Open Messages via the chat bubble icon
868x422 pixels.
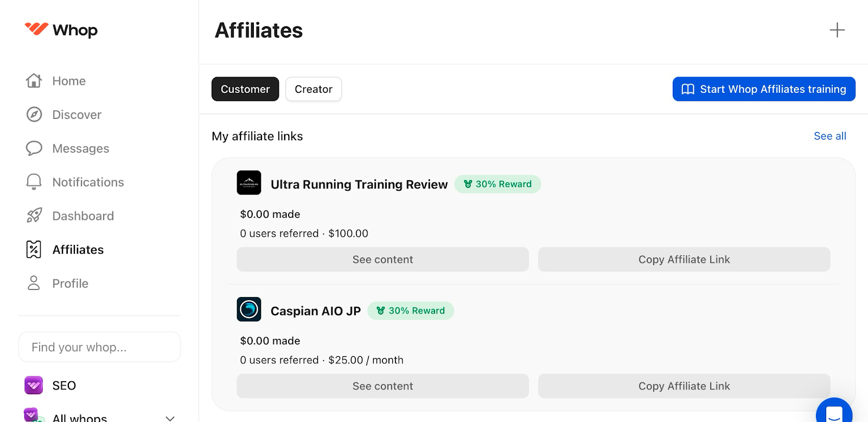click(34, 148)
